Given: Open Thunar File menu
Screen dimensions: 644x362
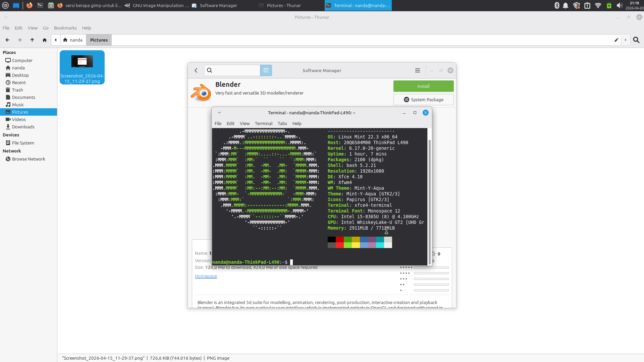Looking at the screenshot, I should tap(6, 28).
